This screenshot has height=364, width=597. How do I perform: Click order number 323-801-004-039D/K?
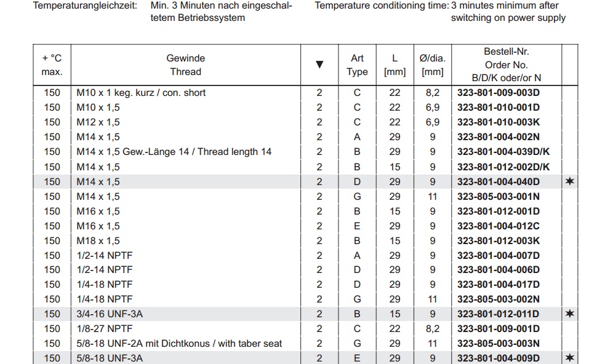tap(503, 152)
